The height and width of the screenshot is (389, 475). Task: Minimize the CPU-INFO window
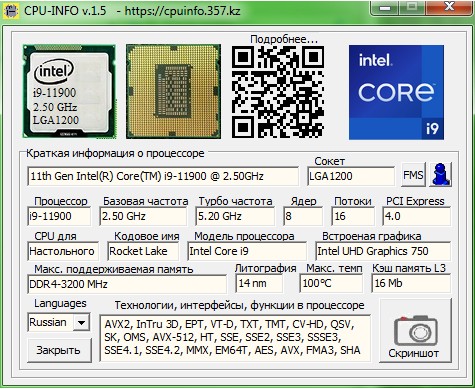[385, 8]
